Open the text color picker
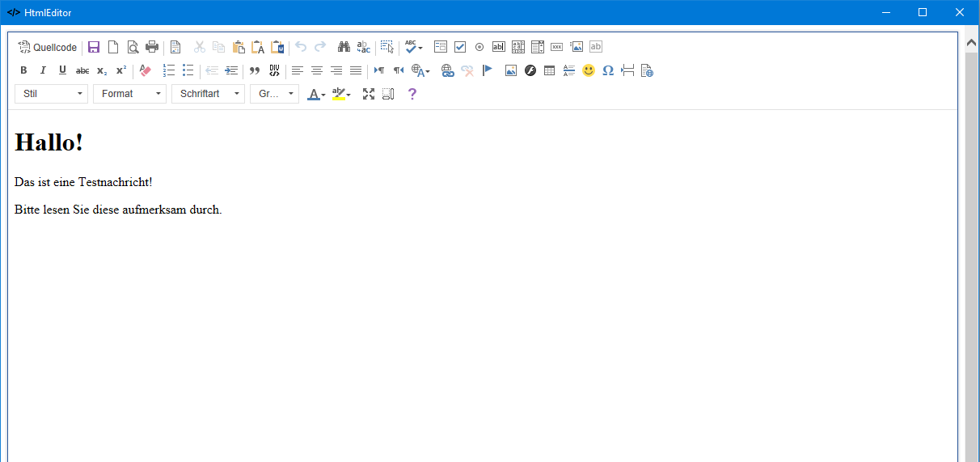 (x=315, y=94)
